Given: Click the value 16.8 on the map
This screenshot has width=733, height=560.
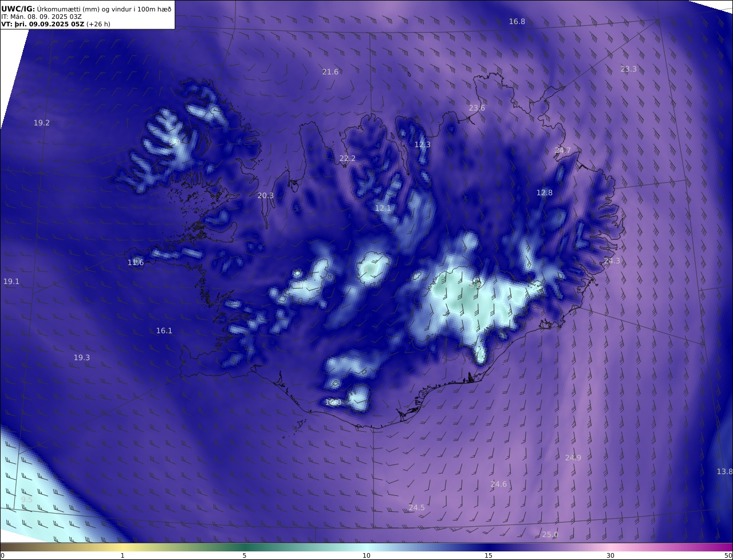Looking at the screenshot, I should pos(517,21).
